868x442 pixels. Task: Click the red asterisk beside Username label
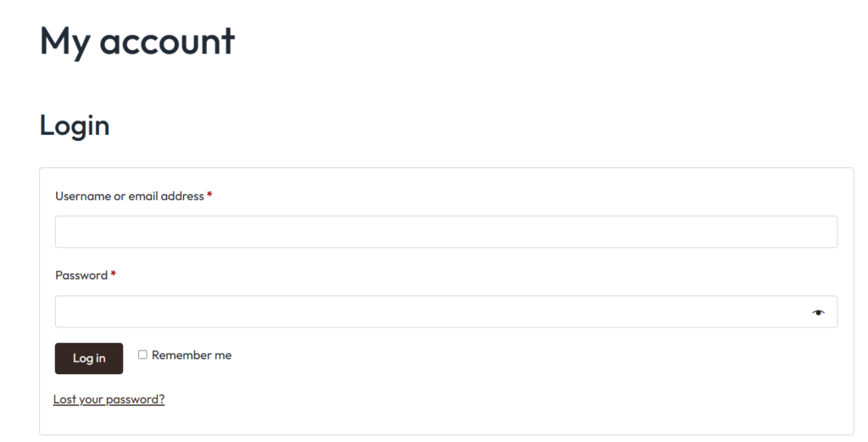(x=209, y=196)
